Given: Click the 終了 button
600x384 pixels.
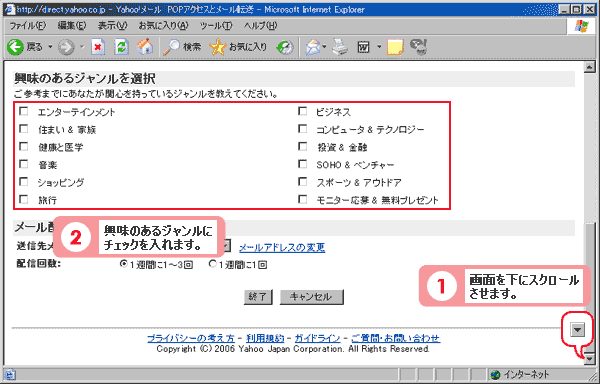Looking at the screenshot, I should (x=258, y=297).
